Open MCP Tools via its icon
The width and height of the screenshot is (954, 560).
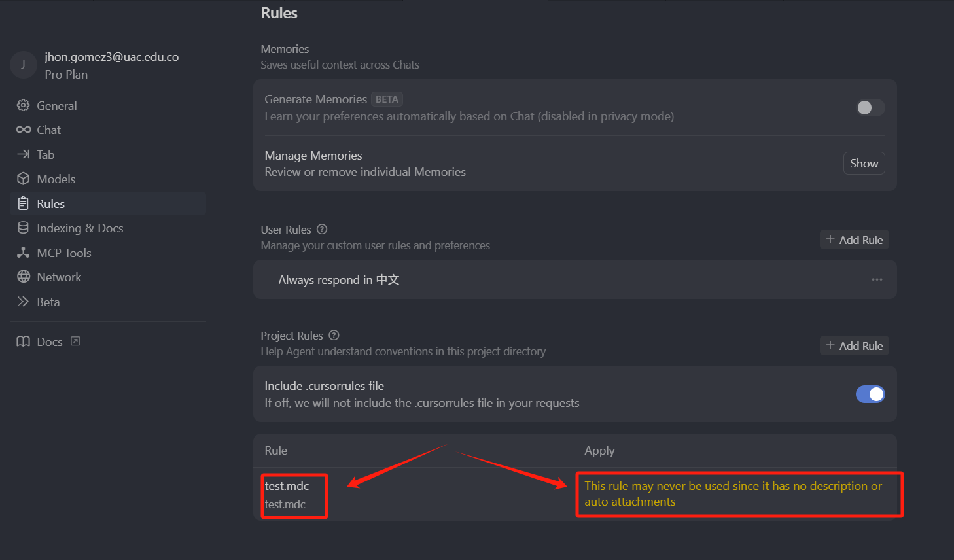coord(24,253)
